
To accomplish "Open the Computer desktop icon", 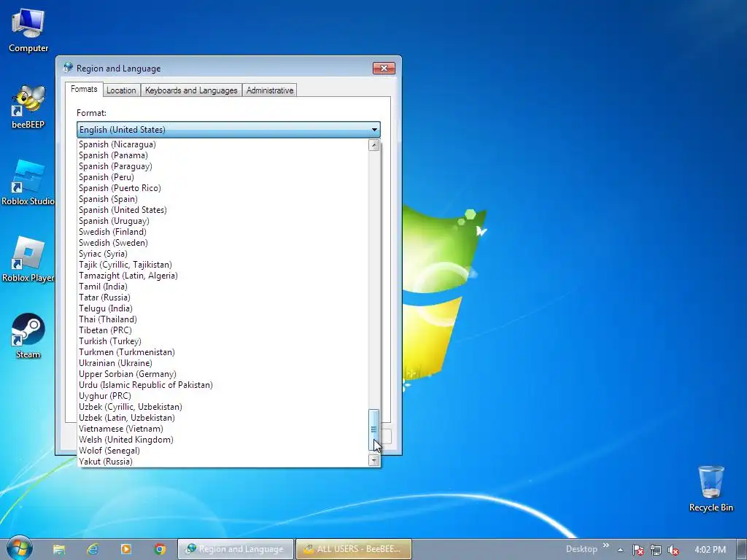I will [28, 31].
